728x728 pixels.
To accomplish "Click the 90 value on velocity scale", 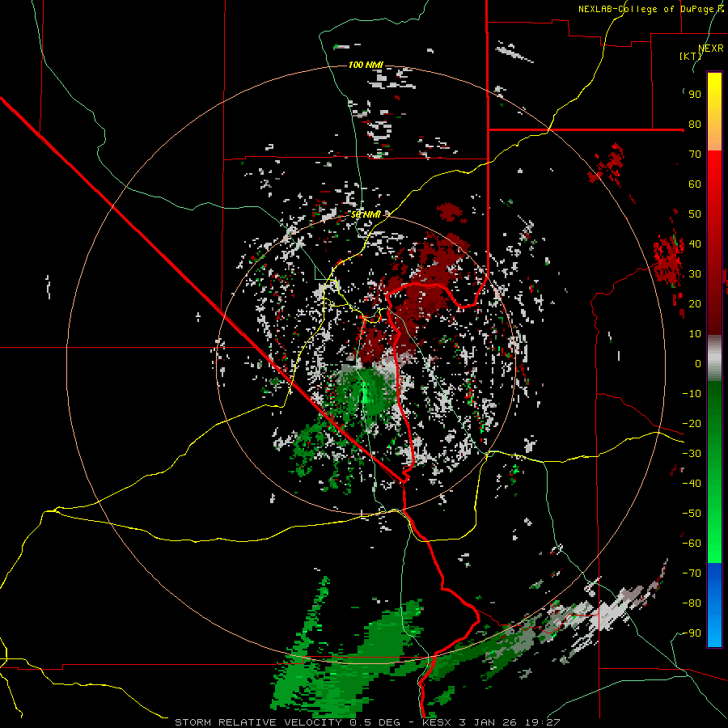I will [x=695, y=95].
